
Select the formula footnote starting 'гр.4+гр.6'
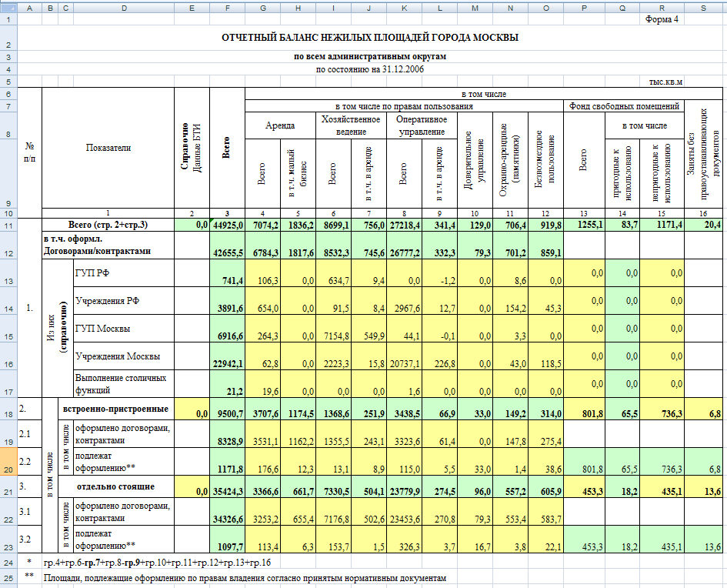click(x=157, y=563)
